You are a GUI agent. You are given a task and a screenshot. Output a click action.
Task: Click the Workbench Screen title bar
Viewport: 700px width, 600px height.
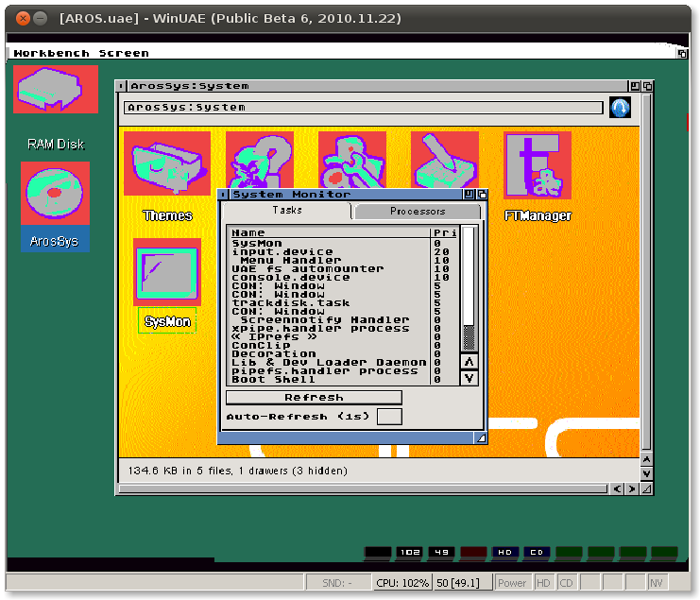click(342, 53)
